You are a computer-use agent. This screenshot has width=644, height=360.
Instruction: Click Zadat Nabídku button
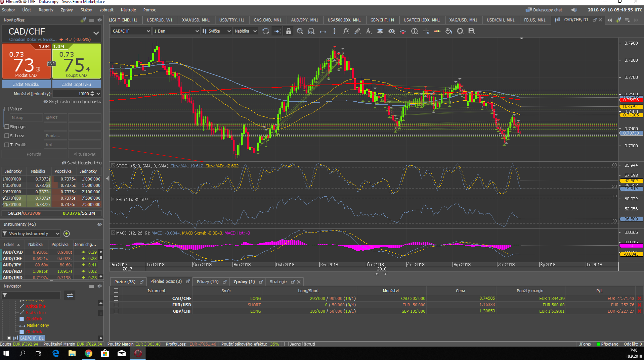pos(27,84)
